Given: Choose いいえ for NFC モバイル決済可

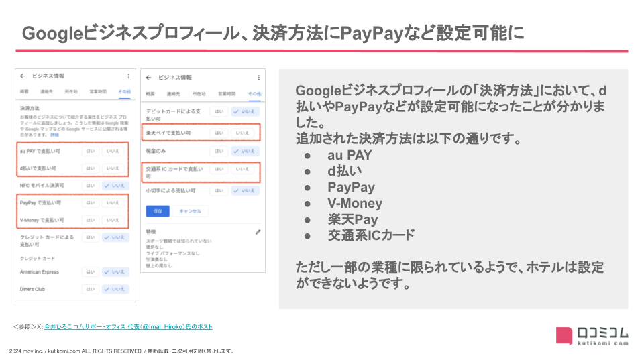Looking at the screenshot, I should coord(115,186).
